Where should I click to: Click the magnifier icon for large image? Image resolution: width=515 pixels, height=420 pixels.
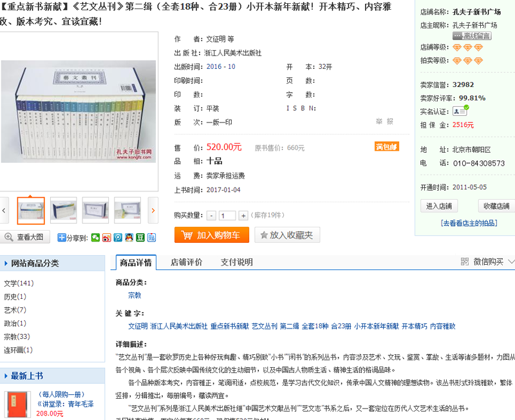(9, 237)
